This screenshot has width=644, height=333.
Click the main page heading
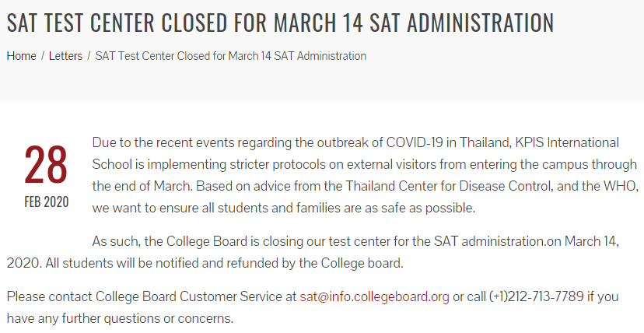(280, 23)
